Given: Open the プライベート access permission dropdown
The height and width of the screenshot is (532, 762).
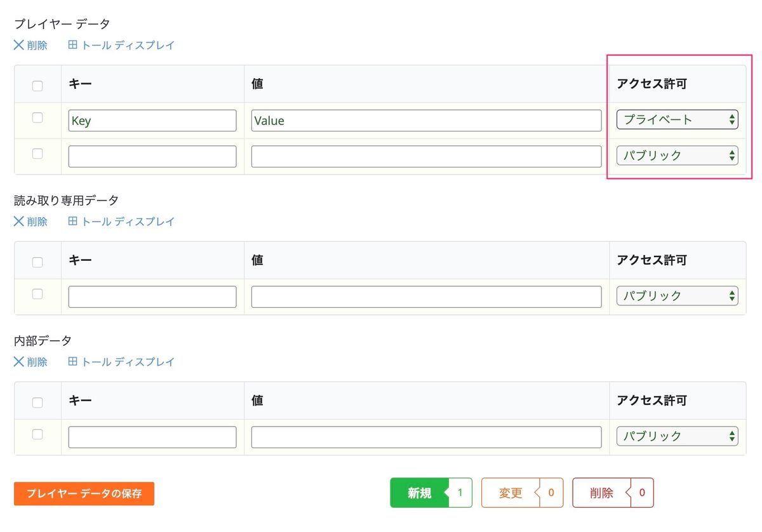Looking at the screenshot, I should pos(677,119).
